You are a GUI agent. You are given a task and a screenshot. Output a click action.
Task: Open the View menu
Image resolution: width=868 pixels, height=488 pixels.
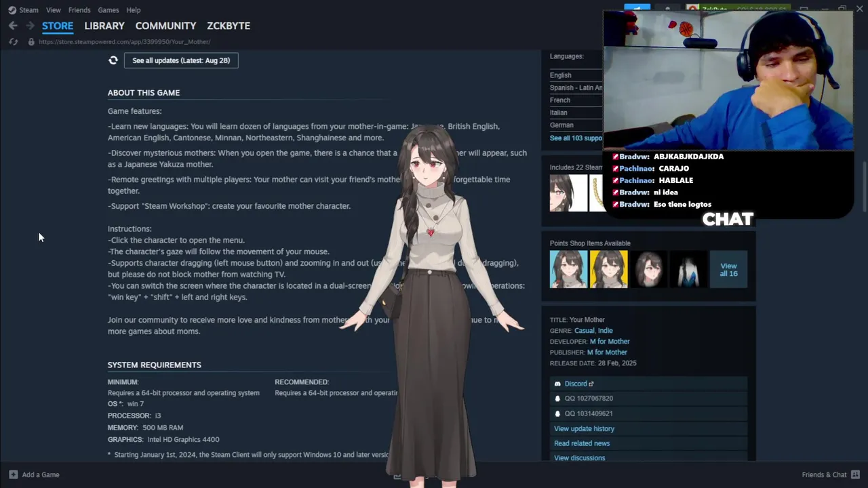(54, 10)
